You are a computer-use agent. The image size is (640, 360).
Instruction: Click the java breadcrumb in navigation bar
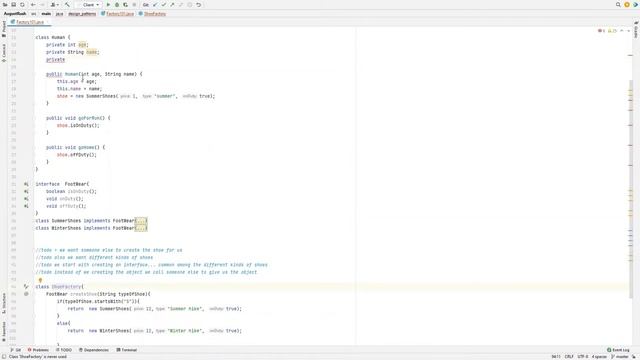click(59, 13)
